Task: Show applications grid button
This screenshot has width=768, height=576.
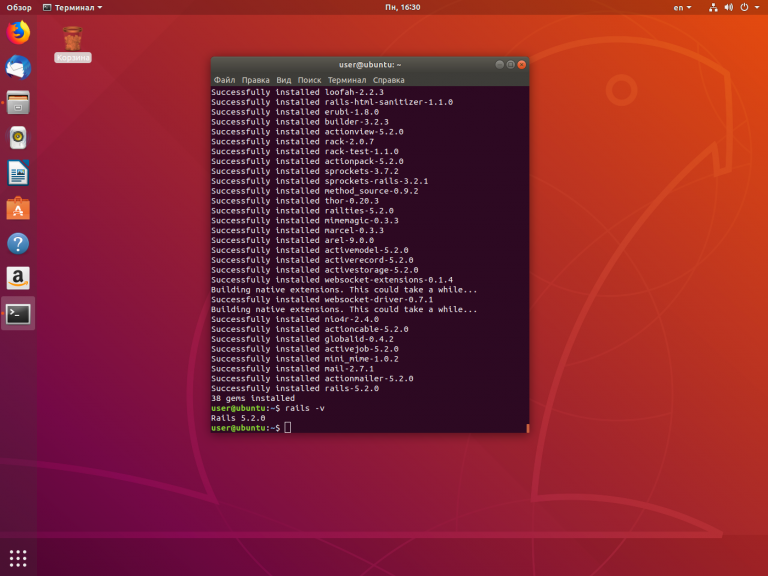Action: click(x=18, y=558)
